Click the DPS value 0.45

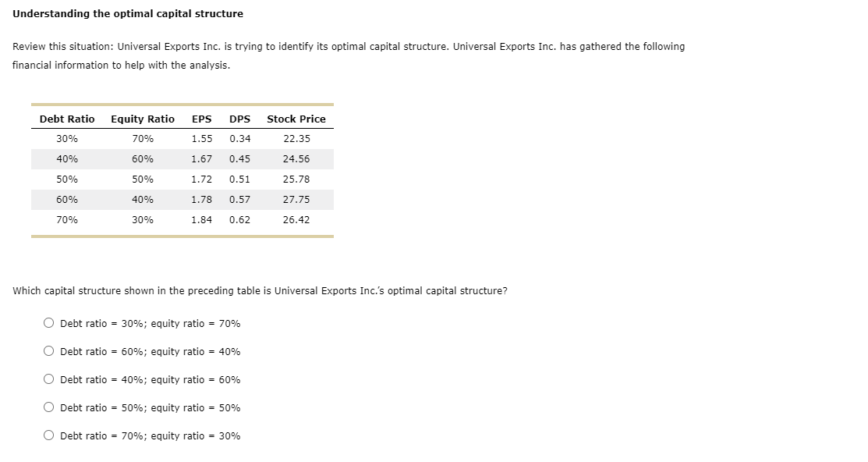pyautogui.click(x=239, y=158)
